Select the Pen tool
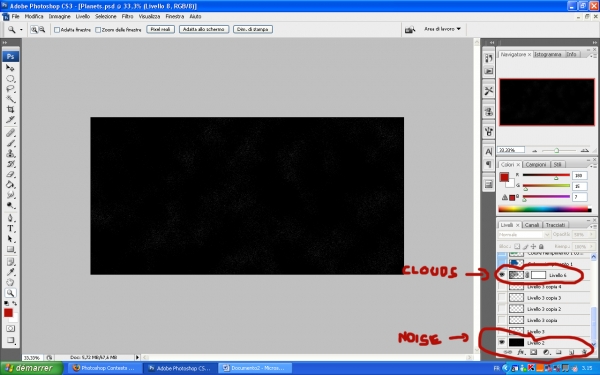 (10, 218)
